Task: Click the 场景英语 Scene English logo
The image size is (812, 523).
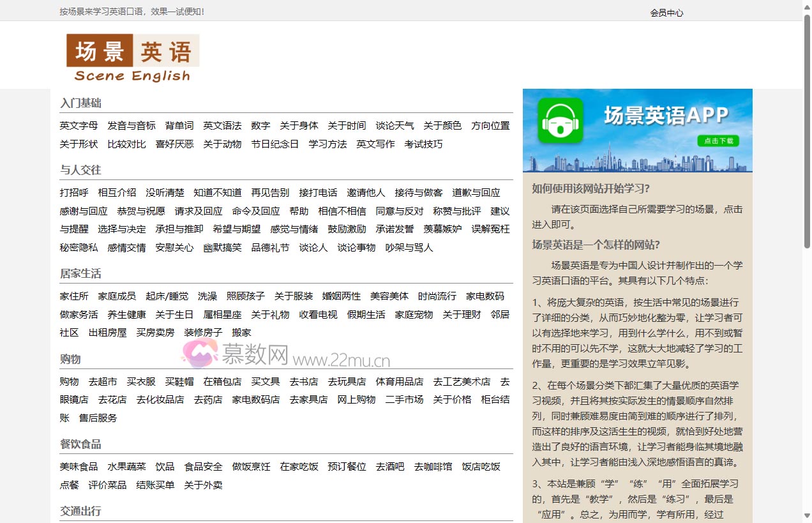Action: 133,58
